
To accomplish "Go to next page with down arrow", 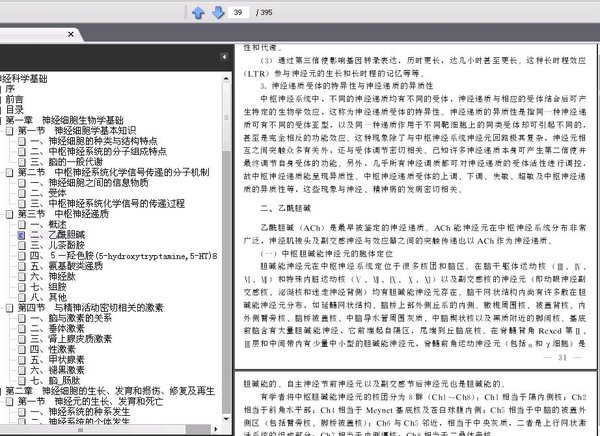I will [217, 13].
